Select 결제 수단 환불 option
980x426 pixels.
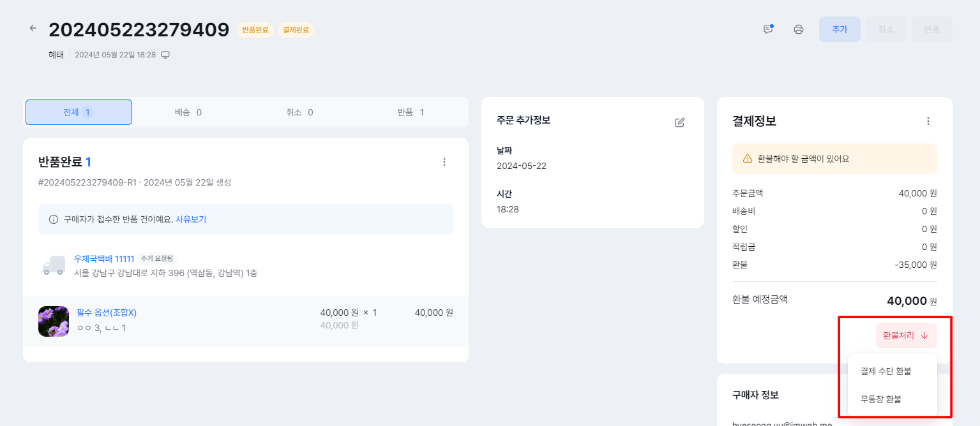point(886,371)
